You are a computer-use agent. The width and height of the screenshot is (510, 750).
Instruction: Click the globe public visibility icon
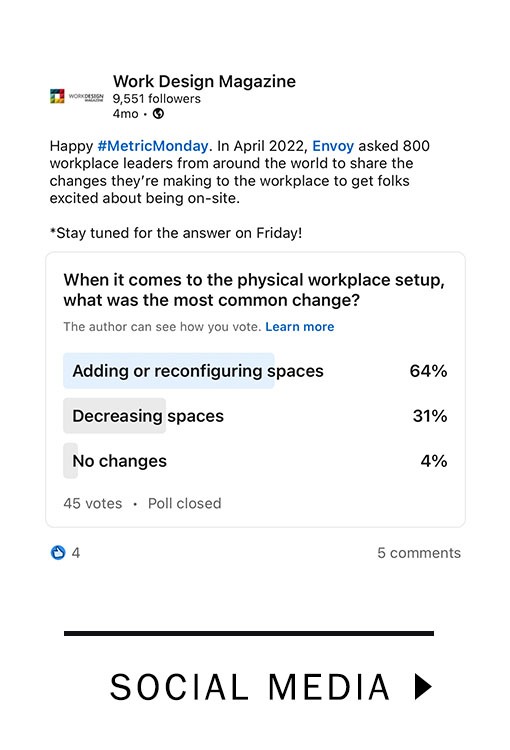[x=158, y=114]
